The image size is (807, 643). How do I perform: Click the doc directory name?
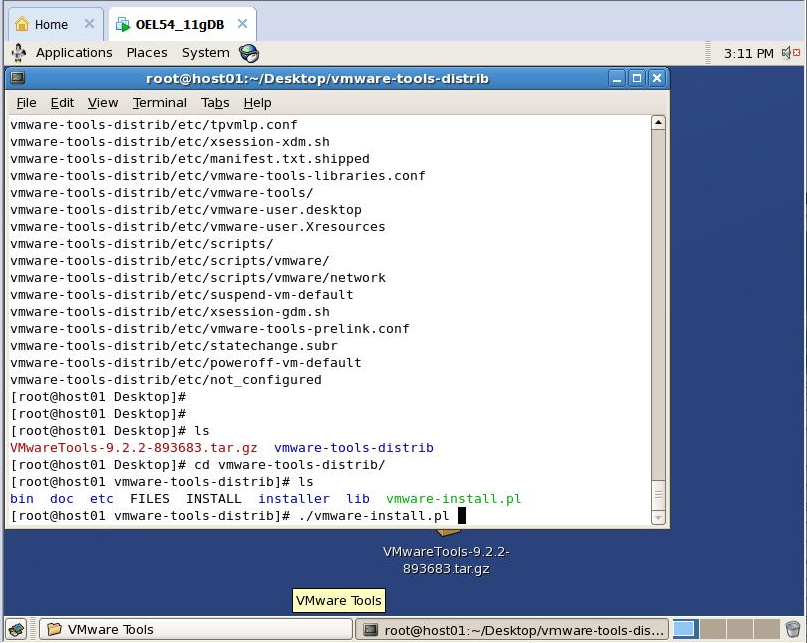(x=62, y=499)
